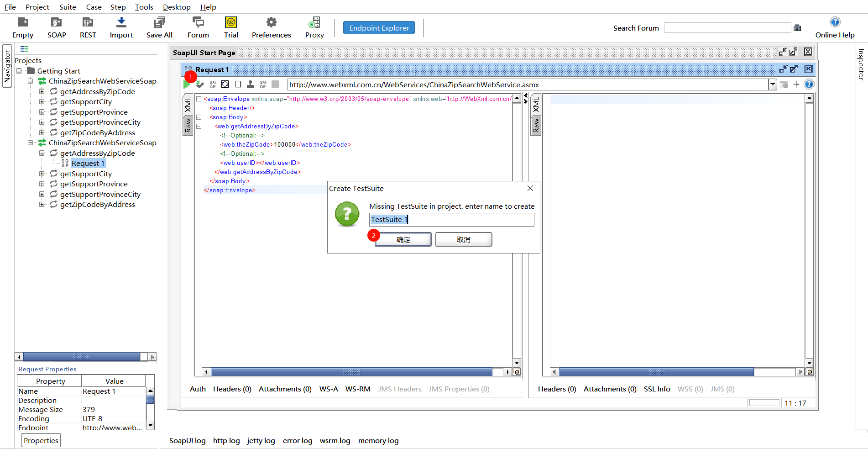Open the WS-A request tab
Screen dimensions: 868x449
(x=329, y=389)
